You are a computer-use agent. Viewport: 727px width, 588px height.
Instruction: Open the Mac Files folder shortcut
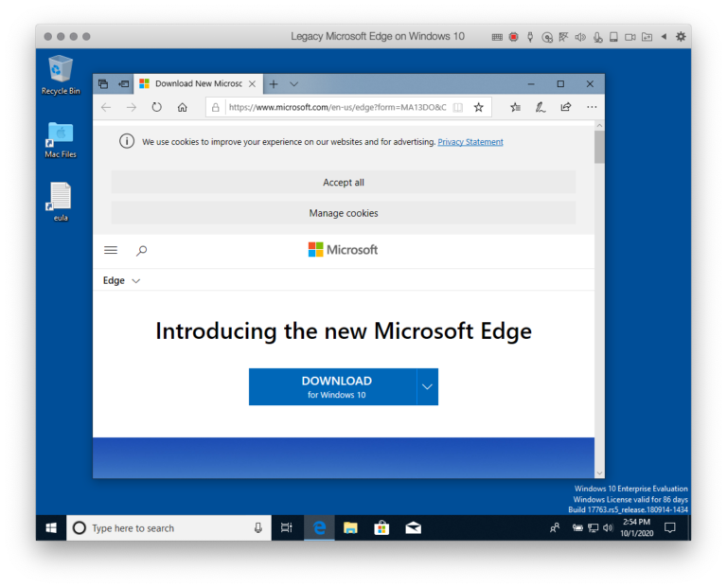coord(61,139)
